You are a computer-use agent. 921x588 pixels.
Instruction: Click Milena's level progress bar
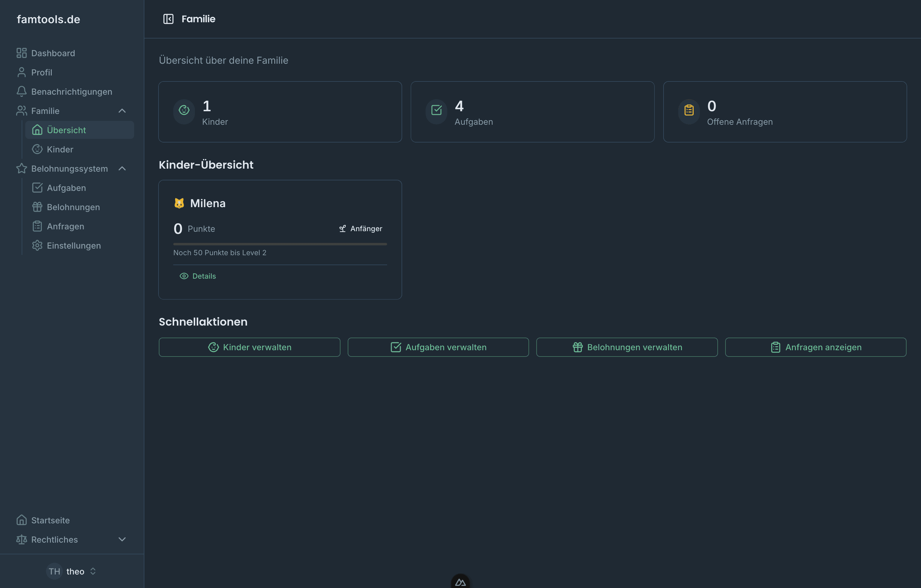(280, 244)
